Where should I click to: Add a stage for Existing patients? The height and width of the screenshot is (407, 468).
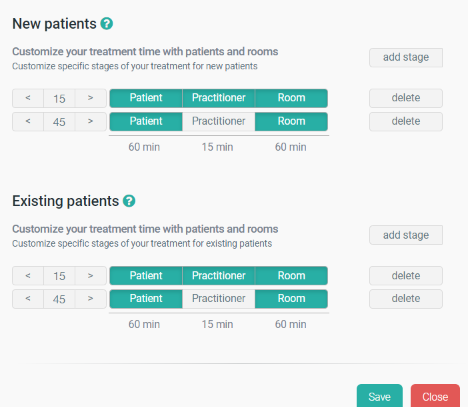406,235
